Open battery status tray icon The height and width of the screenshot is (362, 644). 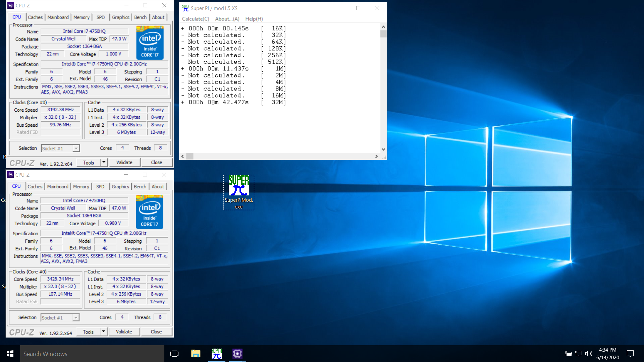(x=568, y=354)
